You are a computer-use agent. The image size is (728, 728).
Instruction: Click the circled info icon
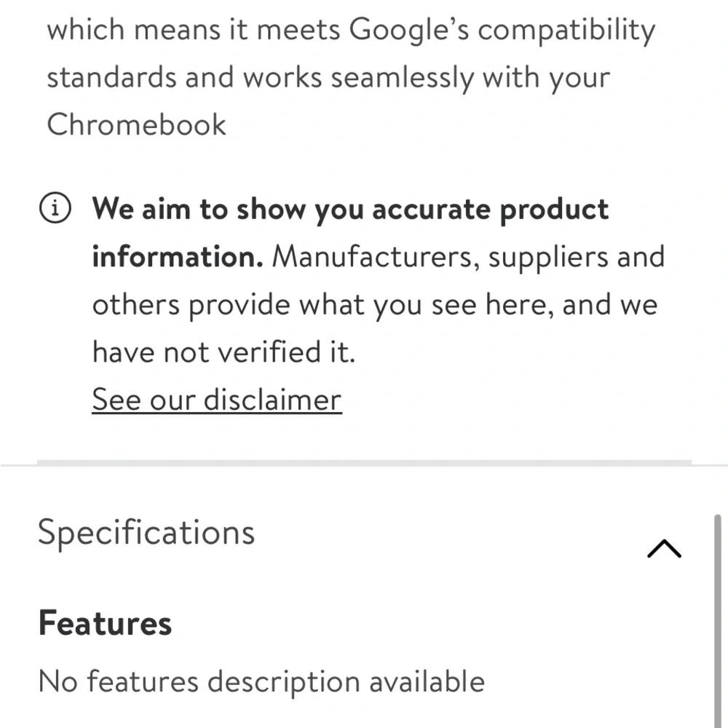point(55,207)
